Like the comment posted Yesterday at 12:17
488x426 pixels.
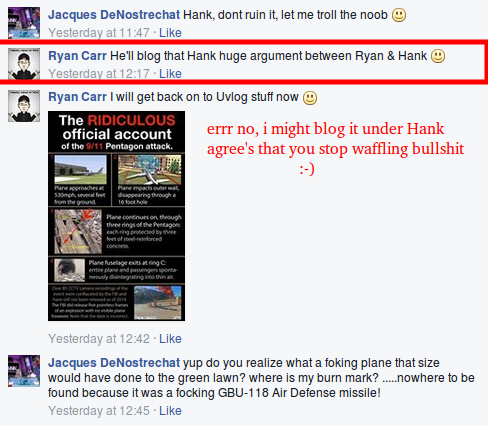pos(170,74)
